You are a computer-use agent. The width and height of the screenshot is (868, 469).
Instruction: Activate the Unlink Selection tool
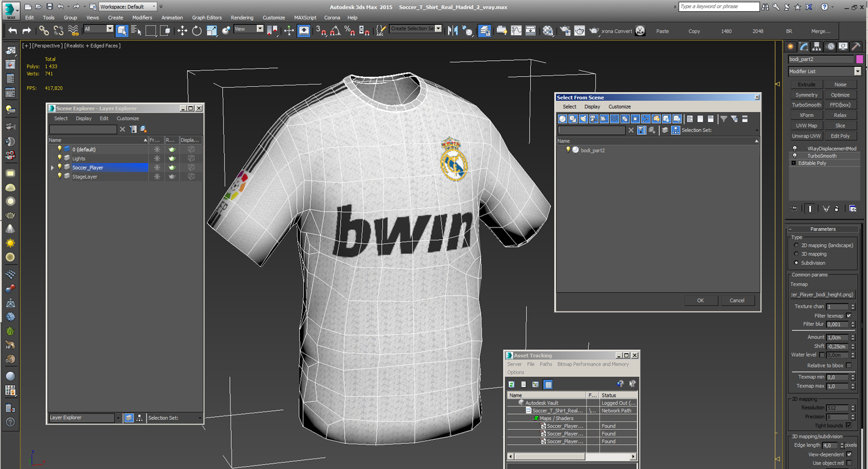[x=59, y=30]
